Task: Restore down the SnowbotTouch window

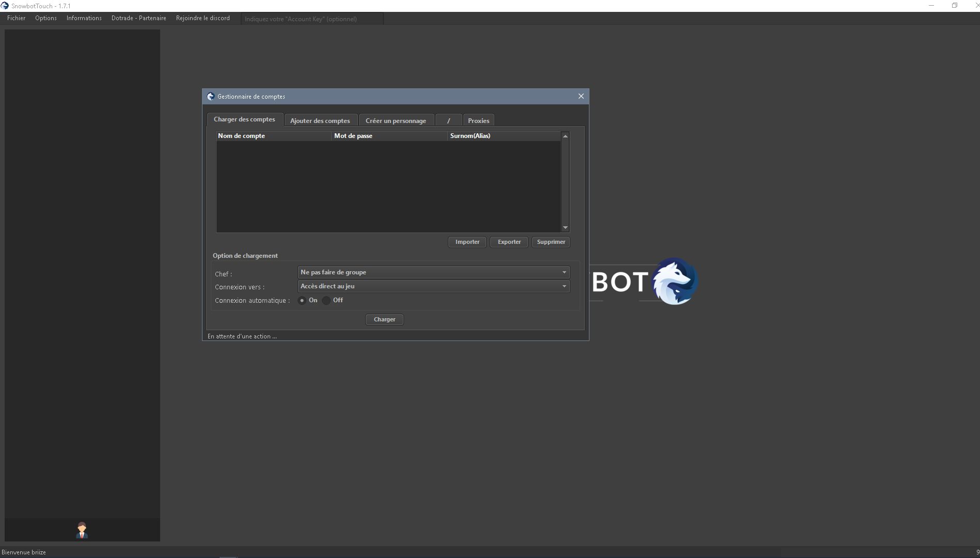Action: pyautogui.click(x=955, y=6)
